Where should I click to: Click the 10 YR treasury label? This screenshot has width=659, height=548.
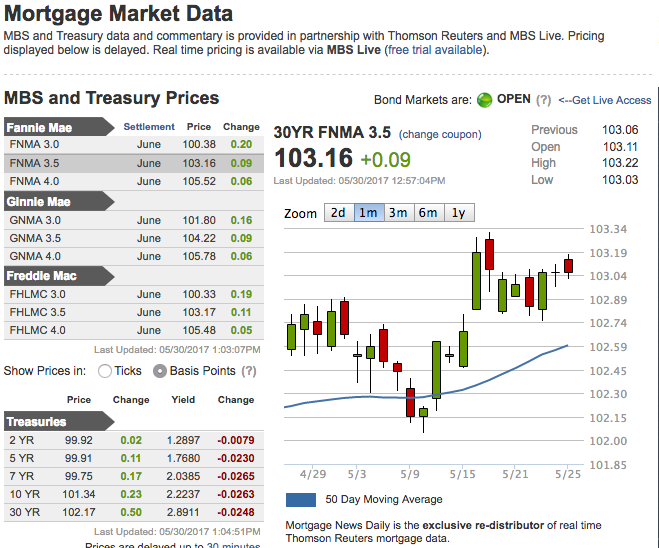pyautogui.click(x=24, y=495)
